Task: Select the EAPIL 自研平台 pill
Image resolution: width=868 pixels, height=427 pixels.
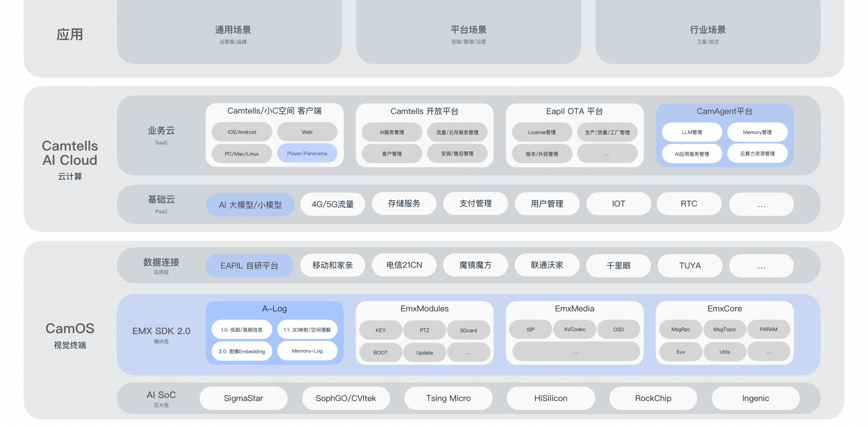Action: coord(249,265)
